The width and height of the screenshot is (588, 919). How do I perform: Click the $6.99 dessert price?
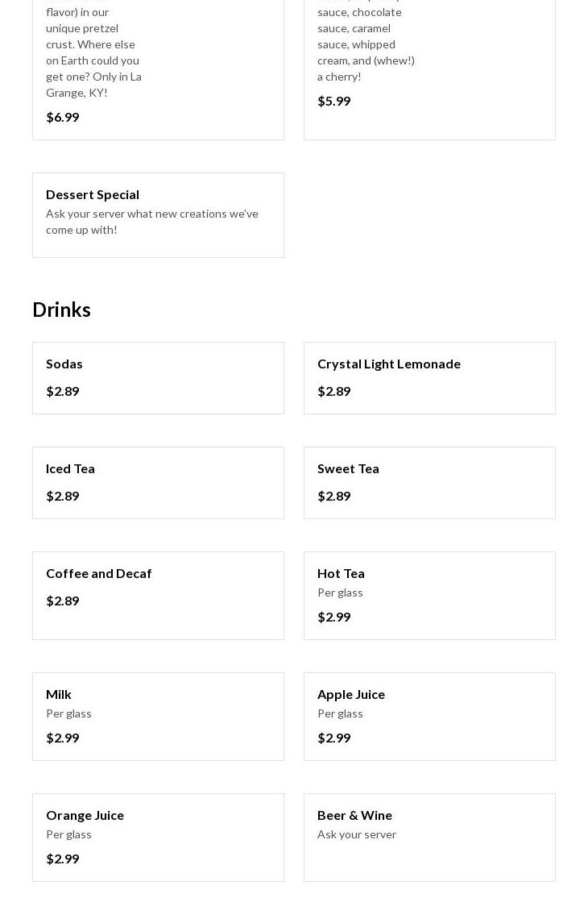[63, 117]
